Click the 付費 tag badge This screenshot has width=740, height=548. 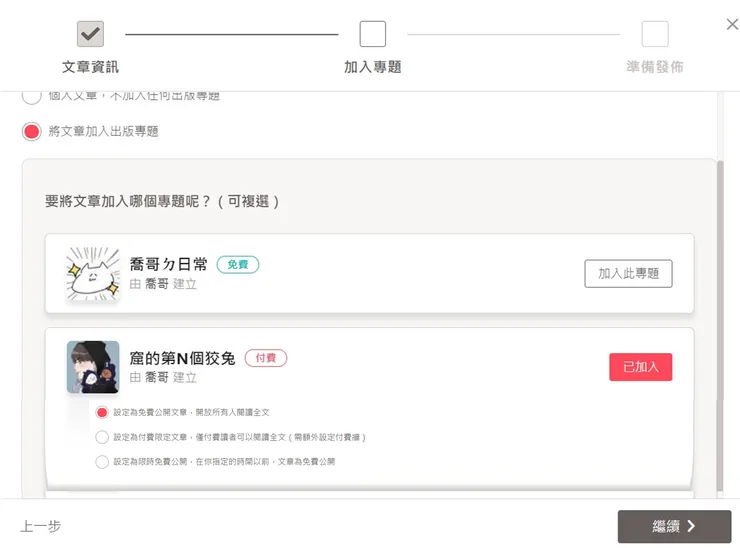[266, 358]
